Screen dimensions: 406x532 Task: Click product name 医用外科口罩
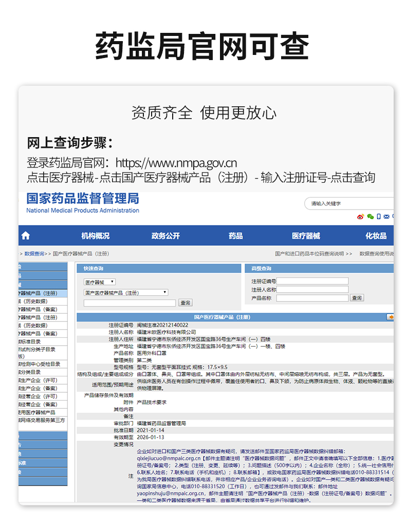[x=152, y=353]
